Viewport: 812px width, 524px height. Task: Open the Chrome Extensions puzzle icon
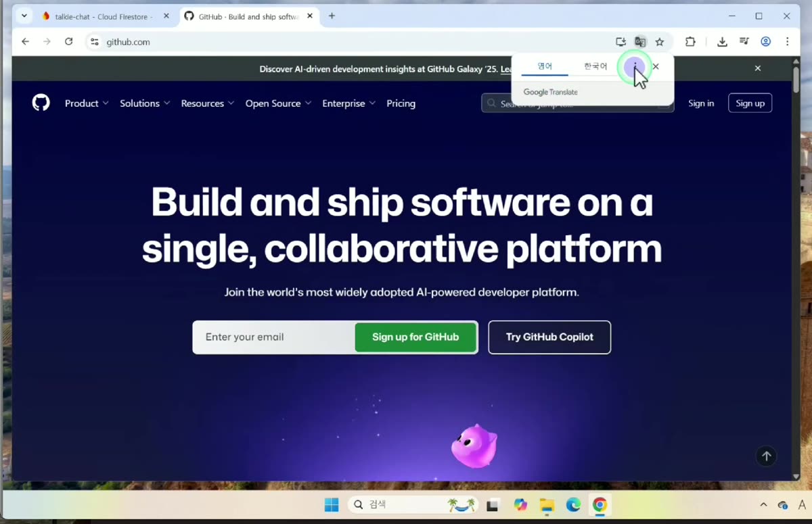[x=690, y=42]
